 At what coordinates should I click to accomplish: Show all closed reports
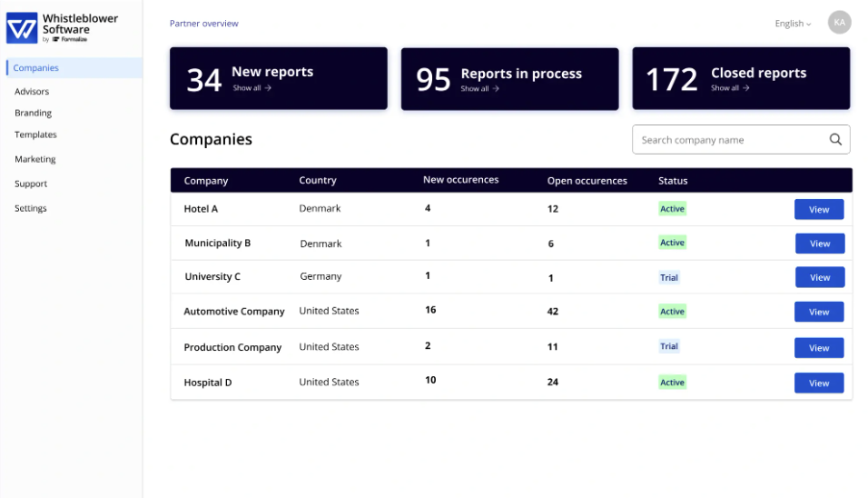(x=730, y=88)
